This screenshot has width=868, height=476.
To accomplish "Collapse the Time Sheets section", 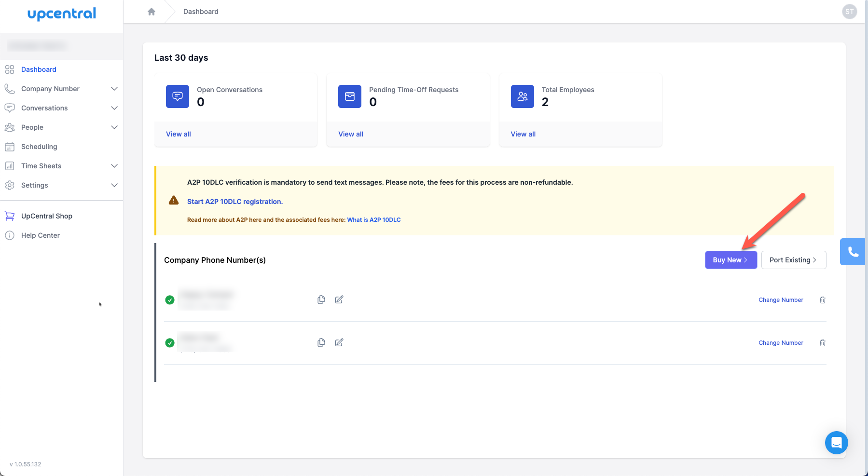I will [x=114, y=165].
